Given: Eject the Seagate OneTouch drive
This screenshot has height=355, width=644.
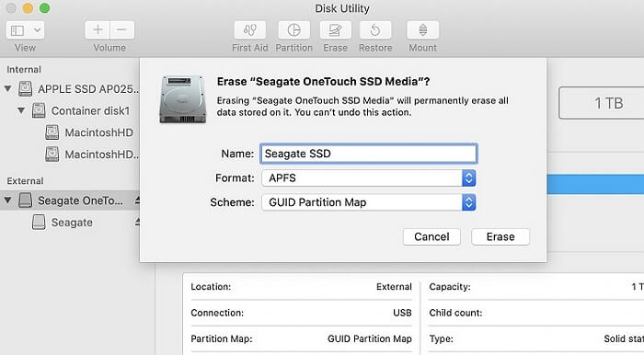Looking at the screenshot, I should [137, 200].
